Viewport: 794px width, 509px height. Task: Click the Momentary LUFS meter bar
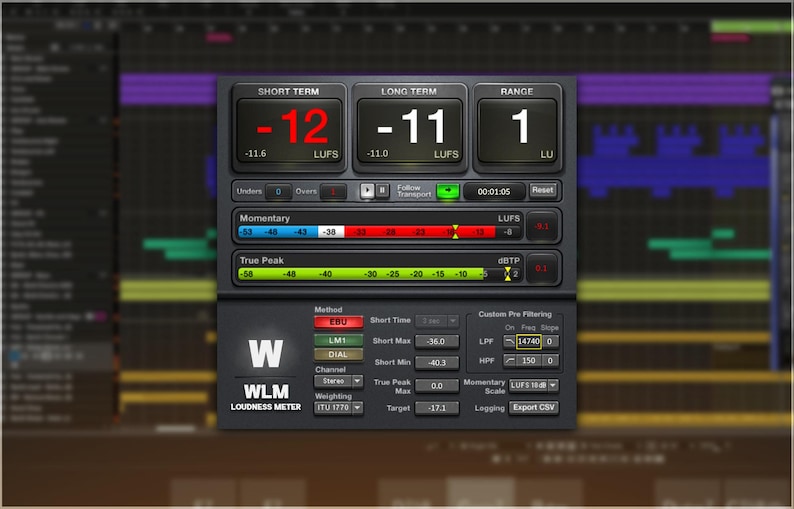(x=379, y=232)
